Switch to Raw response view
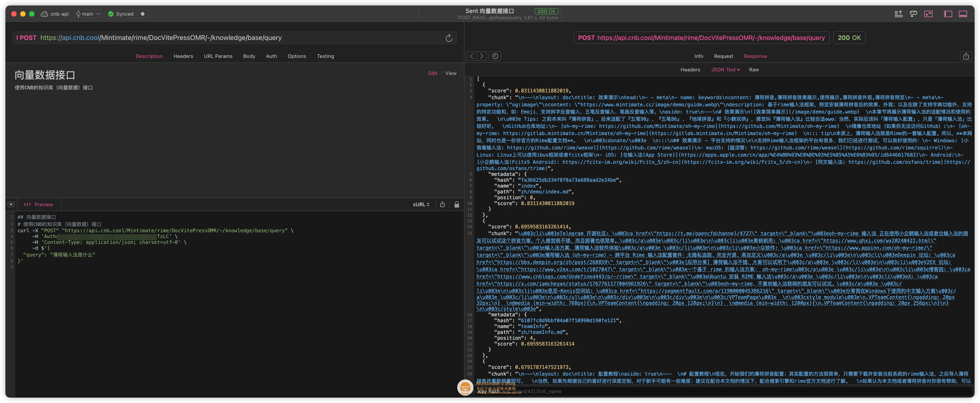The width and height of the screenshot is (980, 403). pos(754,70)
